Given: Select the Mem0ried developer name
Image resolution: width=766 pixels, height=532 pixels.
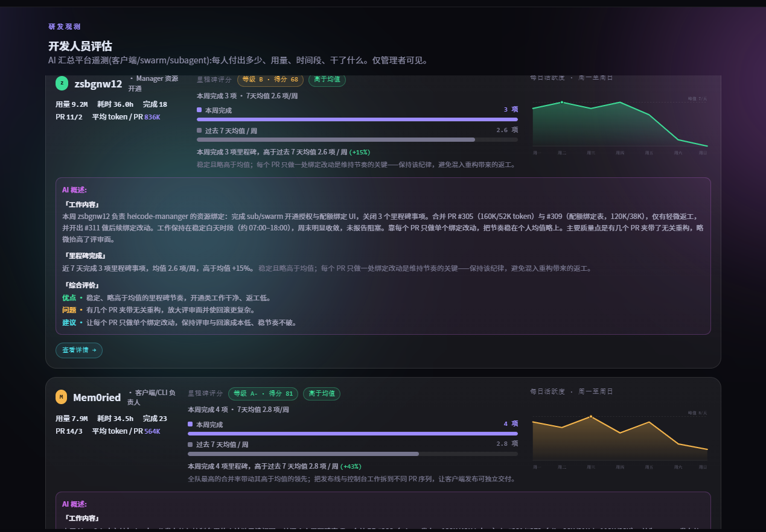Looking at the screenshot, I should click(97, 397).
